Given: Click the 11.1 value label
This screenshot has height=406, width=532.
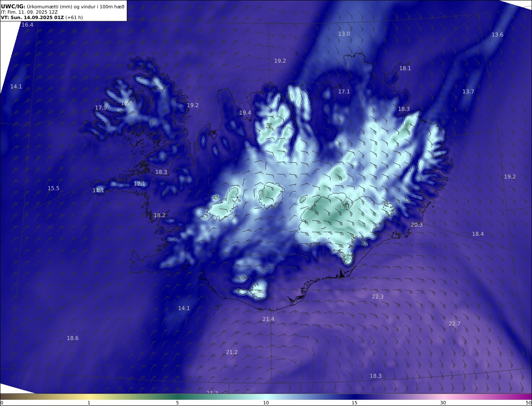Looking at the screenshot, I should tap(99, 191).
